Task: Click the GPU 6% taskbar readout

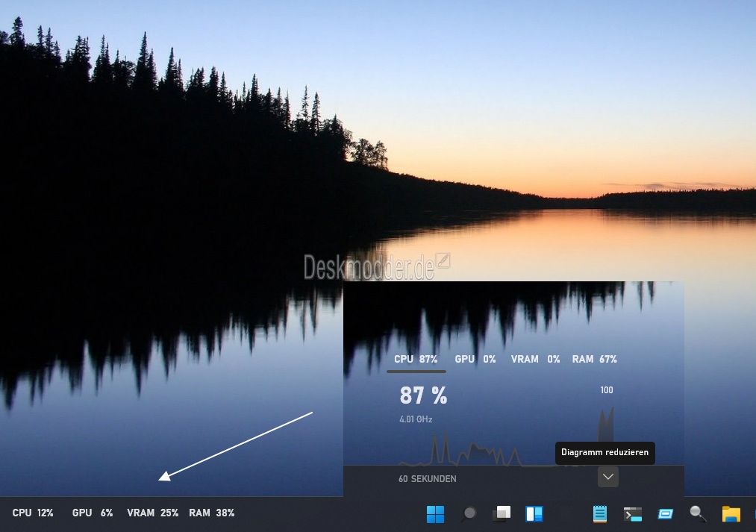Action: (92, 513)
